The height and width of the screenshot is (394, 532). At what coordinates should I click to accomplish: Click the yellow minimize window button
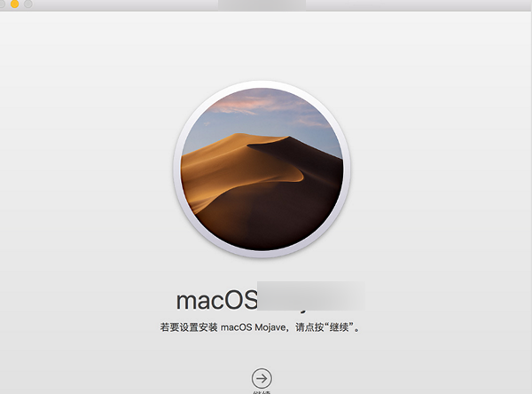click(x=14, y=4)
